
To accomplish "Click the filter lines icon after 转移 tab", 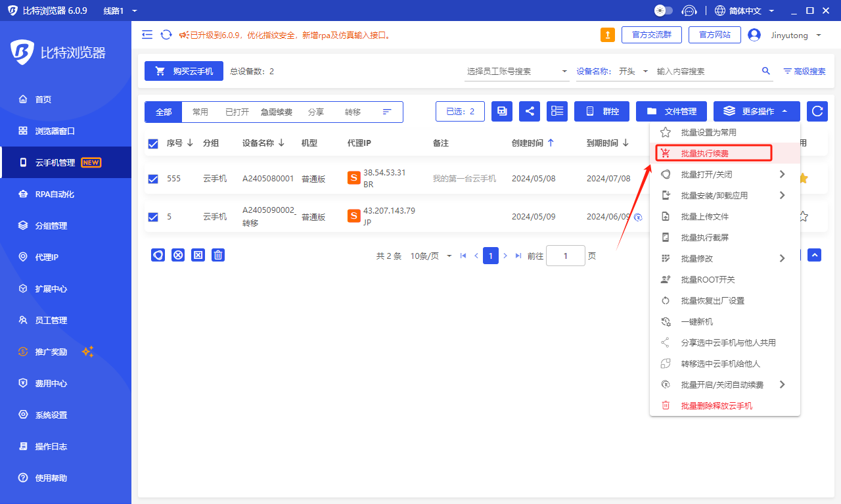I will [387, 112].
